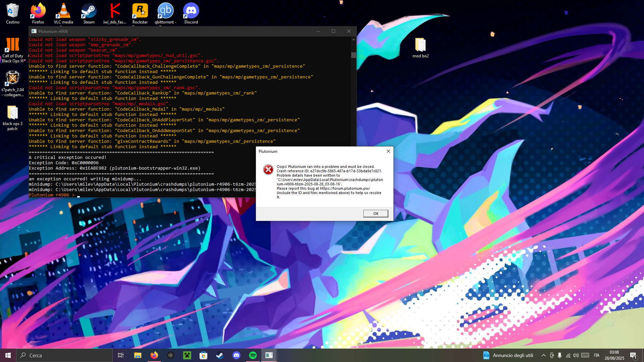Click the microphone tray icon
The height and width of the screenshot is (362, 644).
pos(560,355)
